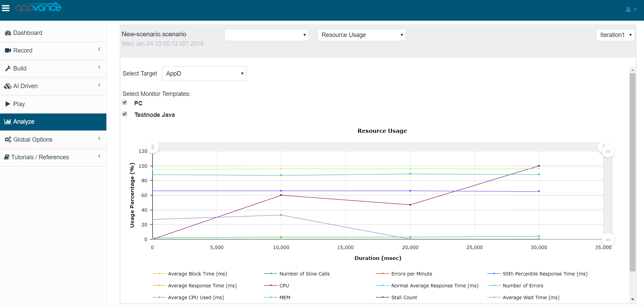The image size is (644, 307).
Task: Open the Resource Usage dropdown
Action: tap(361, 35)
